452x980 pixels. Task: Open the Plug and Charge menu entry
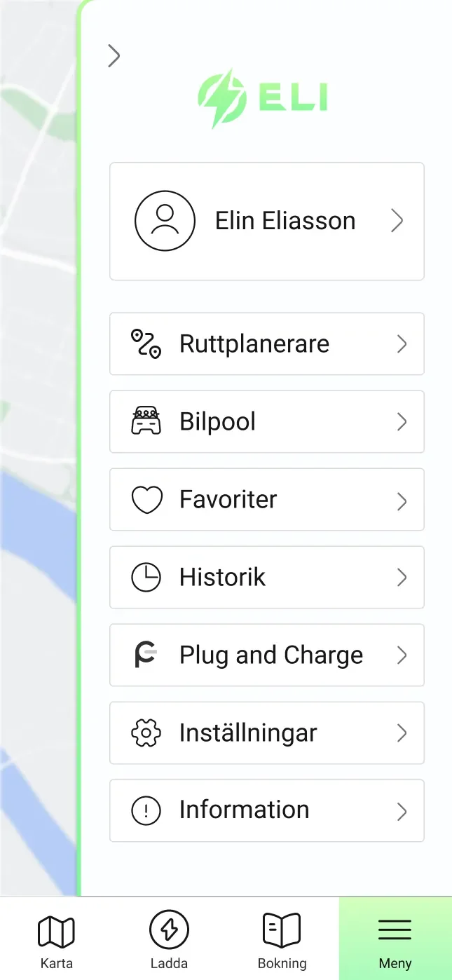pos(270,655)
